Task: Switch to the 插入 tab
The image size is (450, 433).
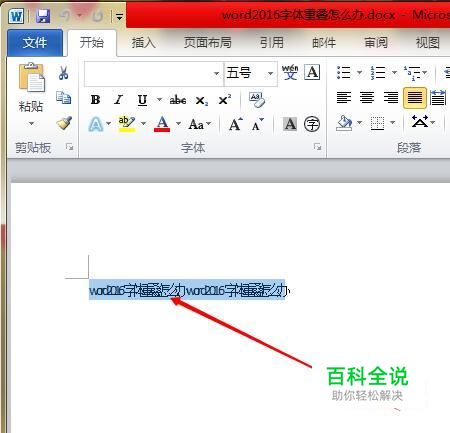Action: [x=143, y=43]
